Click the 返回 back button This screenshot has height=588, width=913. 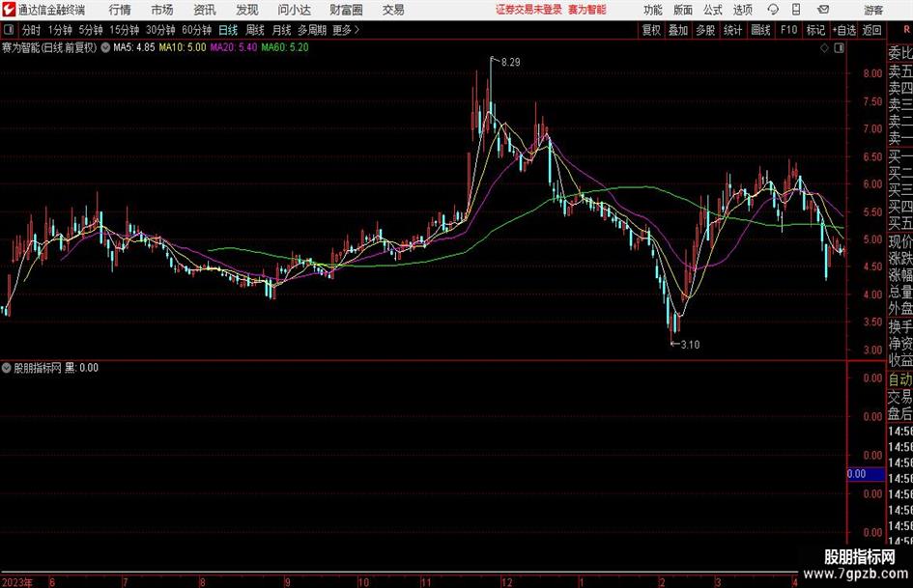click(871, 30)
